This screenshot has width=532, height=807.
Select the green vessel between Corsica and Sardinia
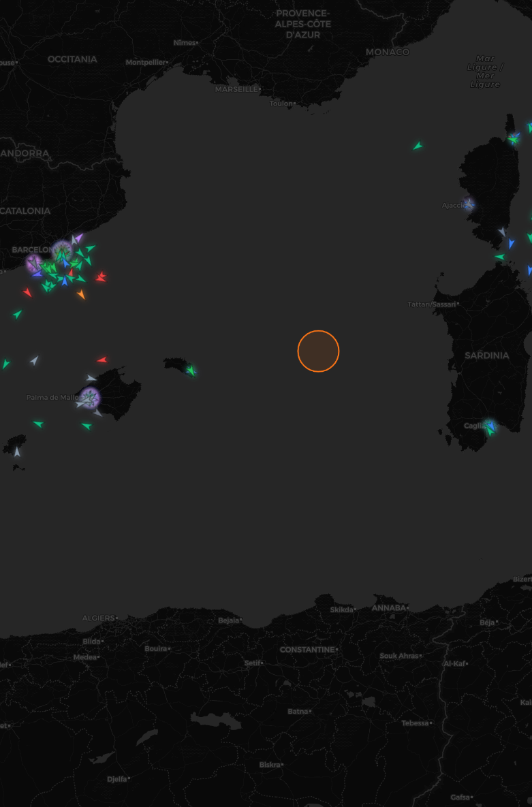(x=499, y=257)
